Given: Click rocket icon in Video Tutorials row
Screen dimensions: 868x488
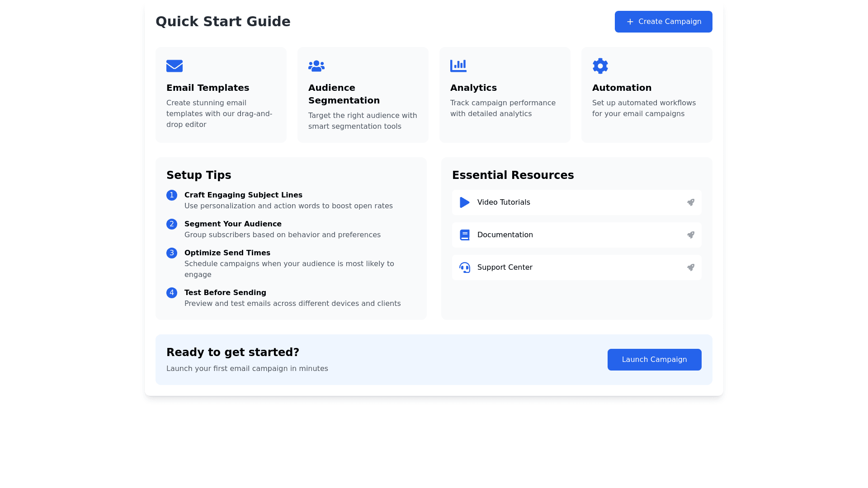Looking at the screenshot, I should [691, 202].
